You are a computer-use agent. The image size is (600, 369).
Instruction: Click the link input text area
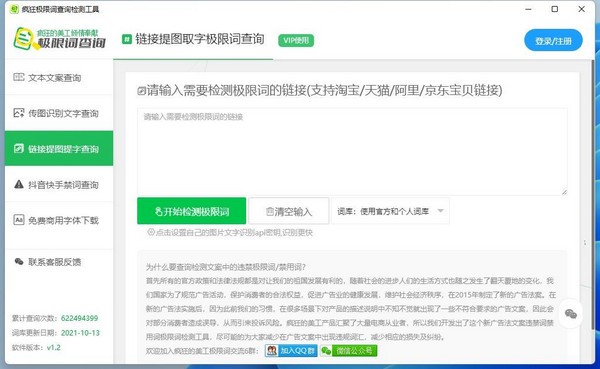click(x=352, y=152)
